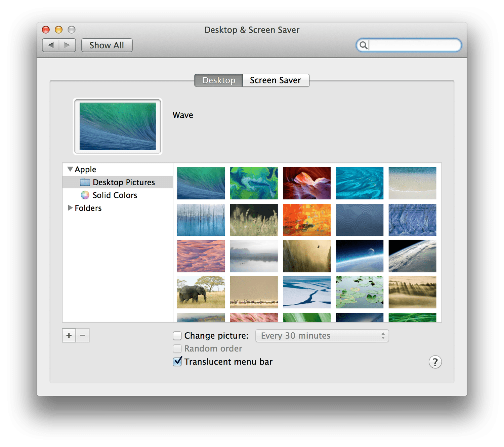Toggle the Random order checkbox

click(x=177, y=348)
